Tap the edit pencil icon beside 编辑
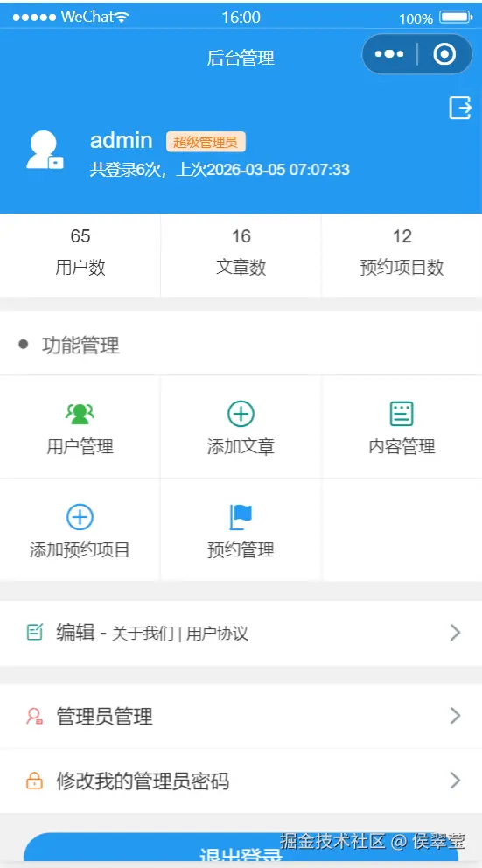The width and height of the screenshot is (482, 868). pos(35,632)
